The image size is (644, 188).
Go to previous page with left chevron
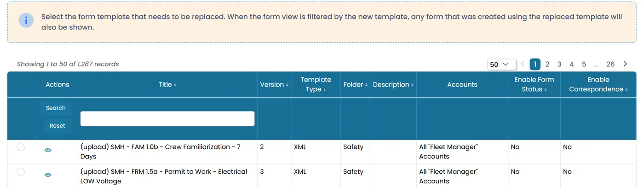pyautogui.click(x=522, y=64)
